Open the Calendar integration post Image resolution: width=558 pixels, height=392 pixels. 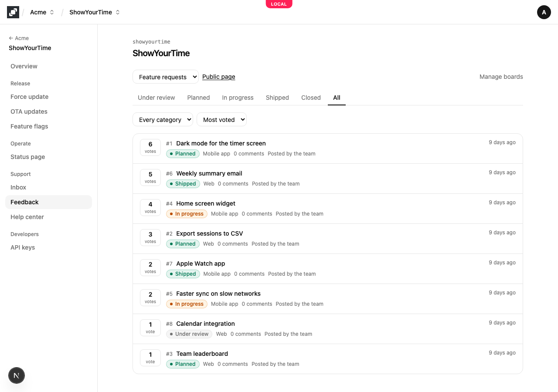206,324
